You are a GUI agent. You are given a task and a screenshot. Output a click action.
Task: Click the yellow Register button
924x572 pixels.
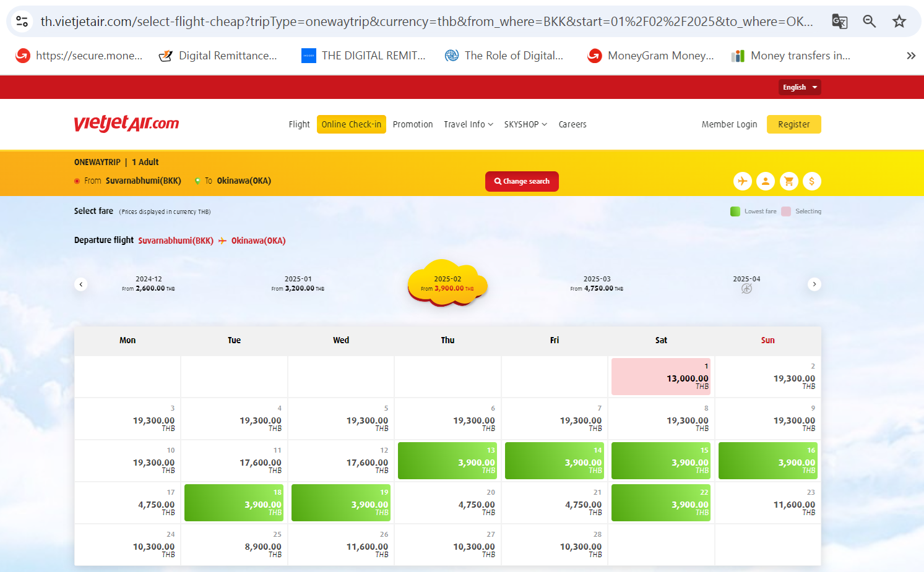point(794,124)
